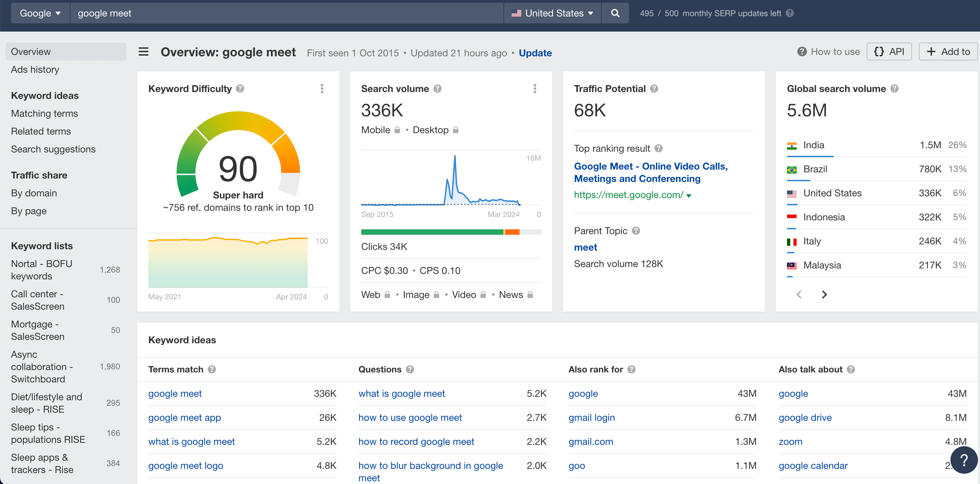Open the United States country dropdown
This screenshot has height=484, width=980.
click(552, 13)
